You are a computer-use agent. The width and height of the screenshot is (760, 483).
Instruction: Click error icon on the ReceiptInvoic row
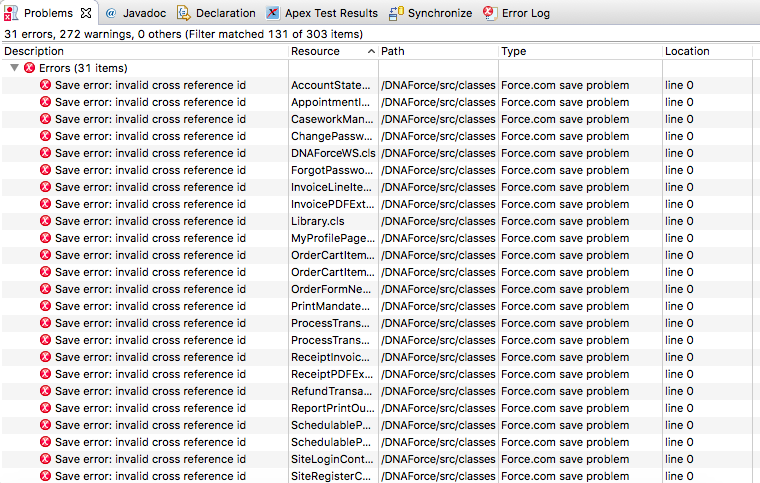pos(46,357)
